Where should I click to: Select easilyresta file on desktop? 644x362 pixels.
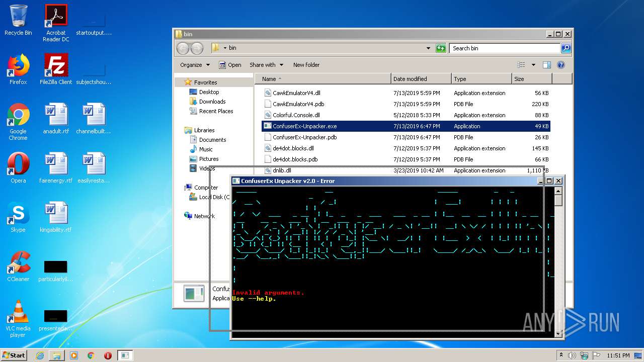pos(94,168)
